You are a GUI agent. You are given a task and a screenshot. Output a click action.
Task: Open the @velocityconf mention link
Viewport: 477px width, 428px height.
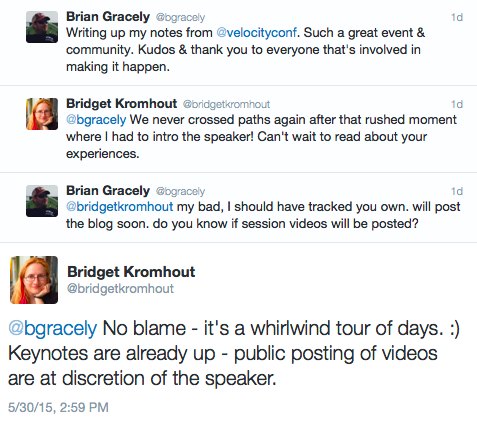(x=256, y=33)
